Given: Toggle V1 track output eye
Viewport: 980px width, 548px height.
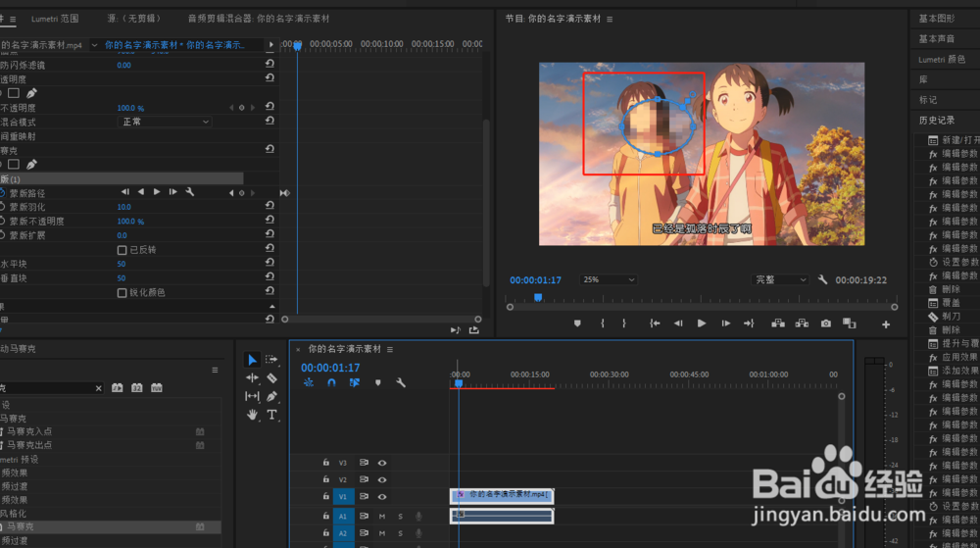Looking at the screenshot, I should (382, 497).
